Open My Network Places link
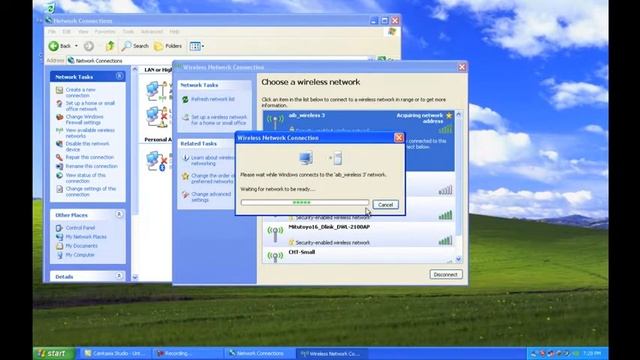 click(x=86, y=237)
